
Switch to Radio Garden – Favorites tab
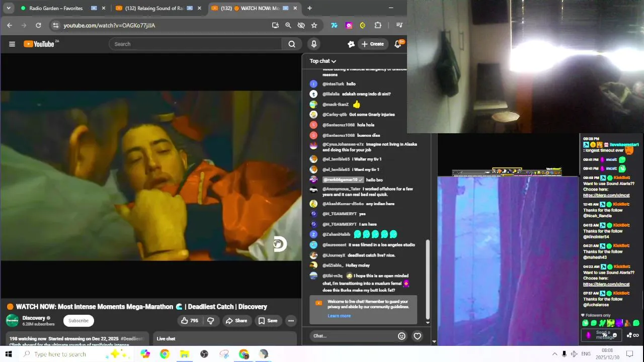[56, 8]
